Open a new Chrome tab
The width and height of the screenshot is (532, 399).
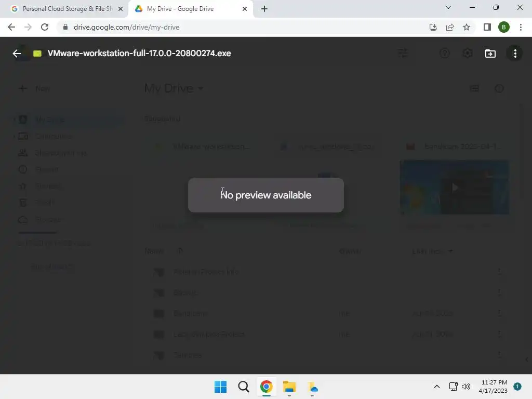(x=264, y=9)
